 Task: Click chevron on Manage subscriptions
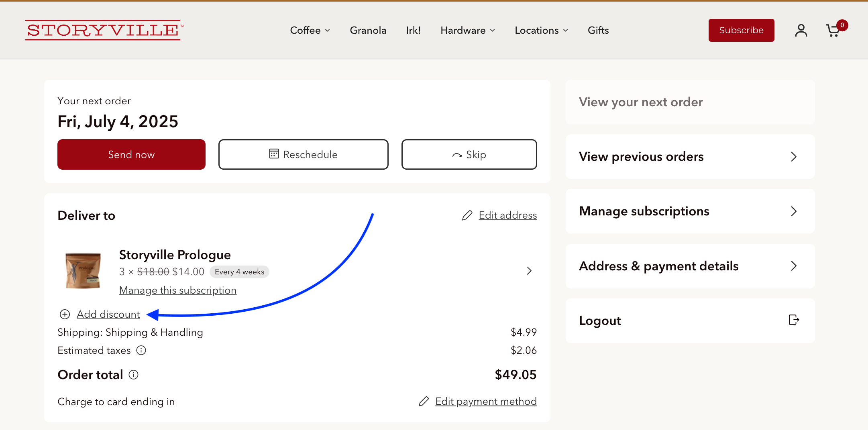(x=794, y=211)
